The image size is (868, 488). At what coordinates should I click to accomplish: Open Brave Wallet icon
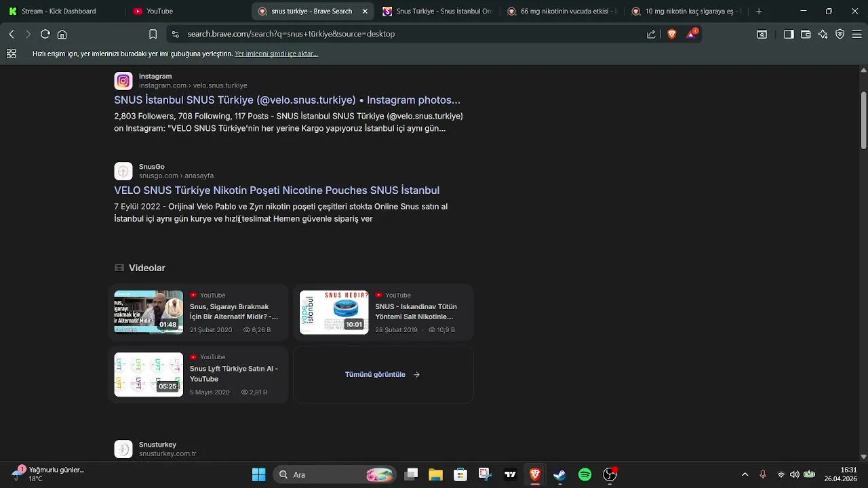(x=806, y=34)
